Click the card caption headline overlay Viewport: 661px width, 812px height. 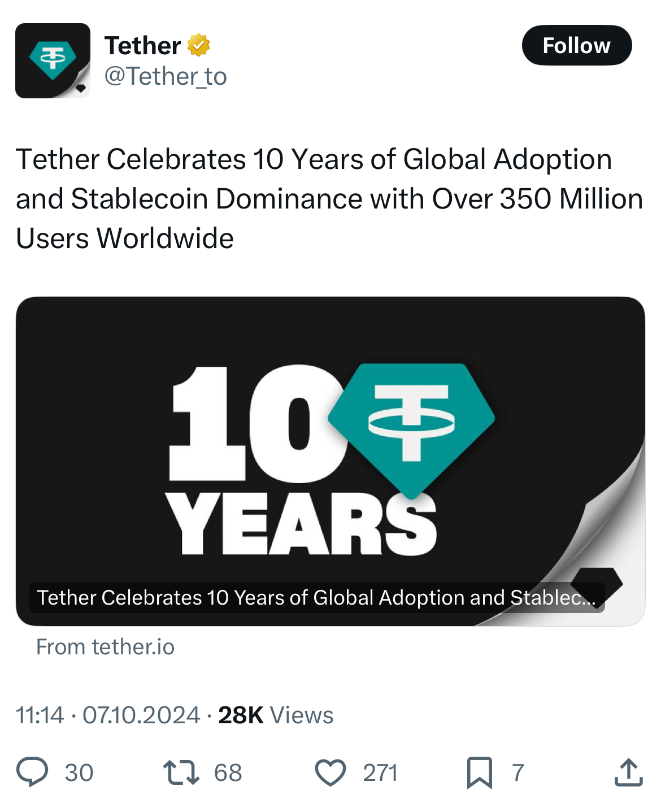(316, 598)
